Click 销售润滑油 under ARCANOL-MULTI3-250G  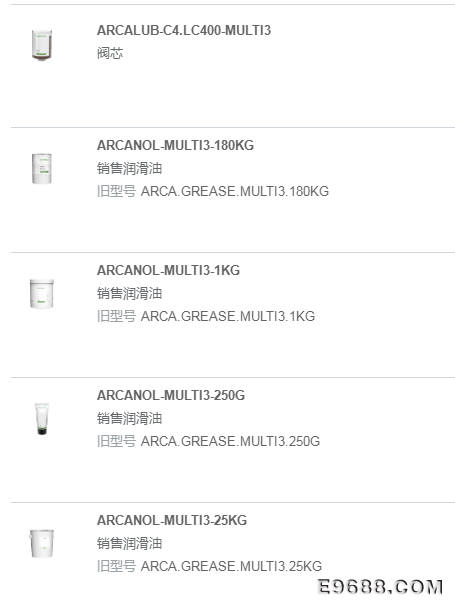coord(129,418)
